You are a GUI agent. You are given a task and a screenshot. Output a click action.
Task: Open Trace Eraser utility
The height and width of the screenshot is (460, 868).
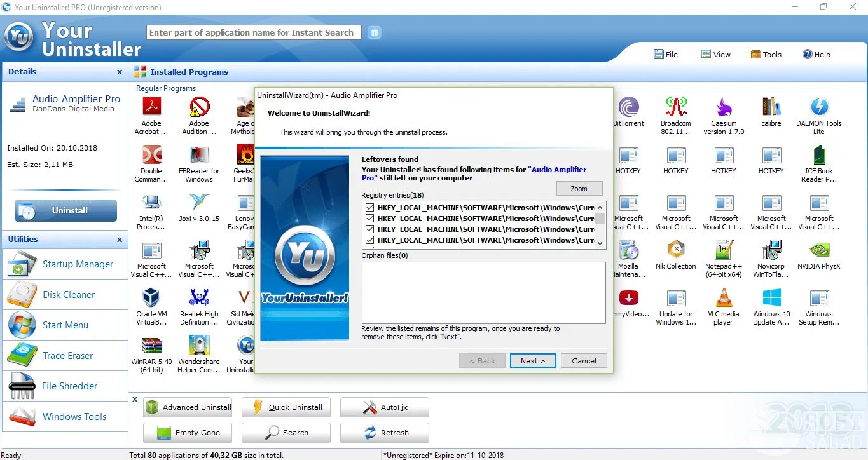[65, 356]
